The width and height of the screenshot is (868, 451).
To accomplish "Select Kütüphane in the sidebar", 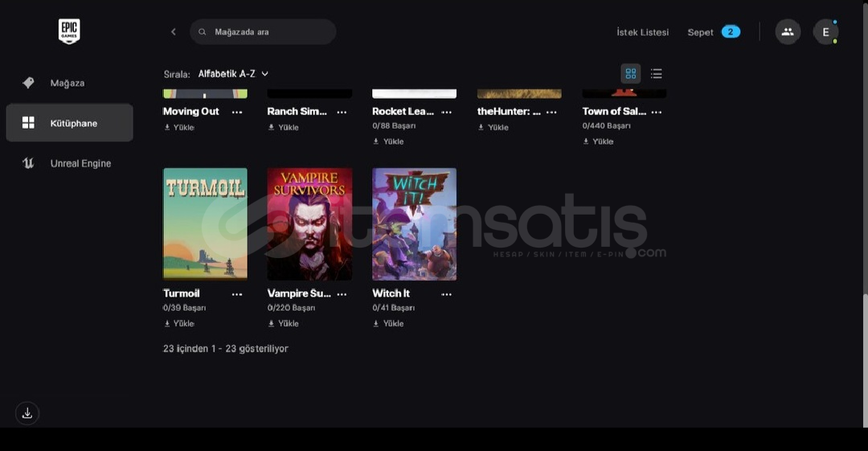I will pyautogui.click(x=69, y=122).
